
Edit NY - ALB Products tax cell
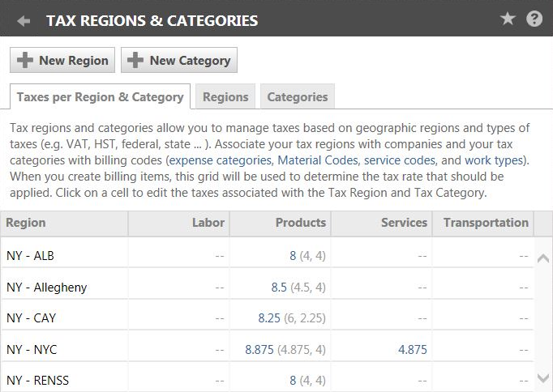tap(293, 256)
